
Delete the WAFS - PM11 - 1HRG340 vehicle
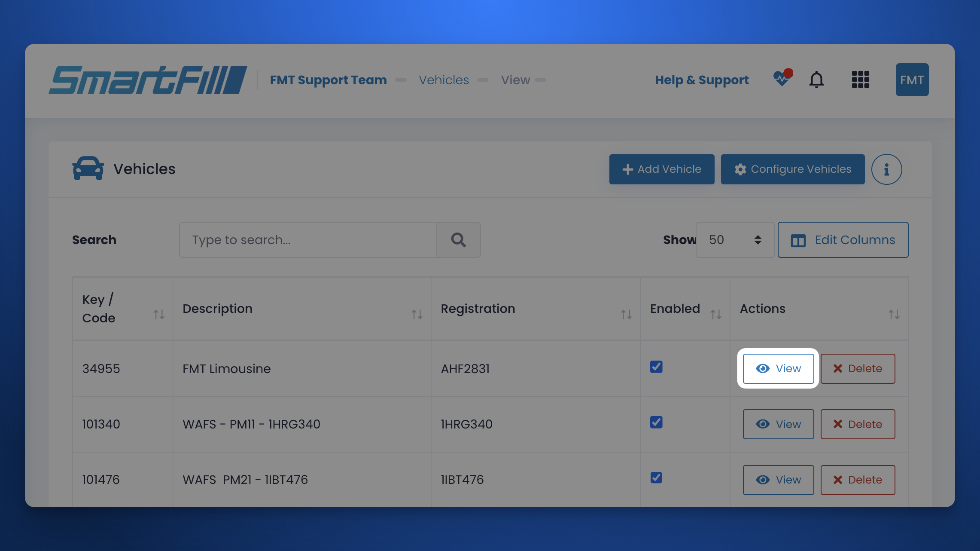point(858,424)
